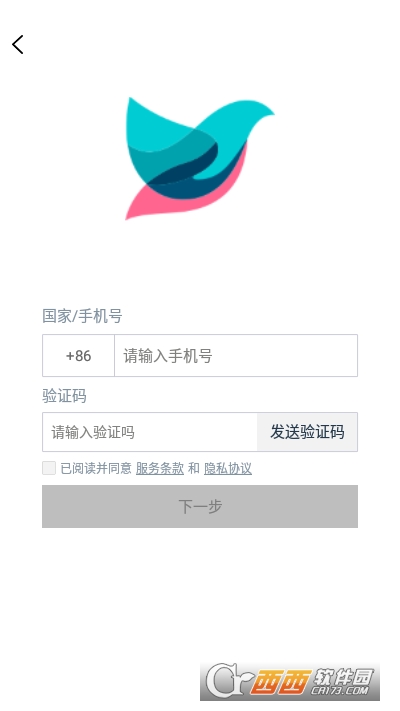The image size is (400, 711).
Task: Click the 发送验证码 button
Action: coord(307,432)
